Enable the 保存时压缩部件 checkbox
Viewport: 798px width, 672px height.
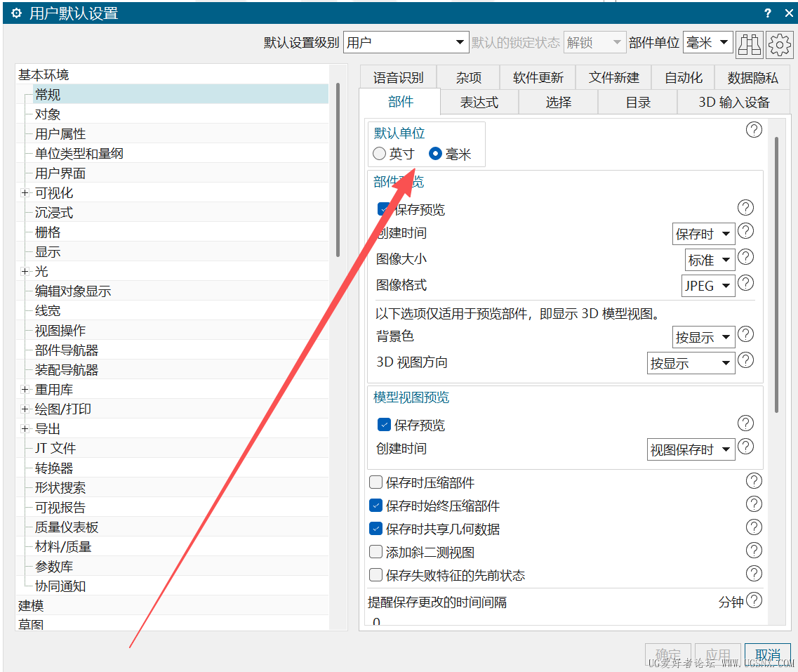point(375,482)
